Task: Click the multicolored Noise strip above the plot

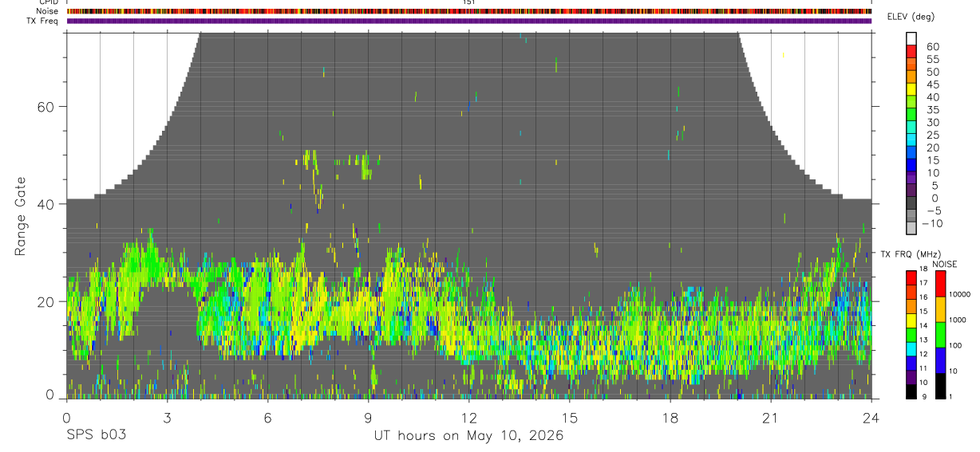Action: pyautogui.click(x=469, y=11)
